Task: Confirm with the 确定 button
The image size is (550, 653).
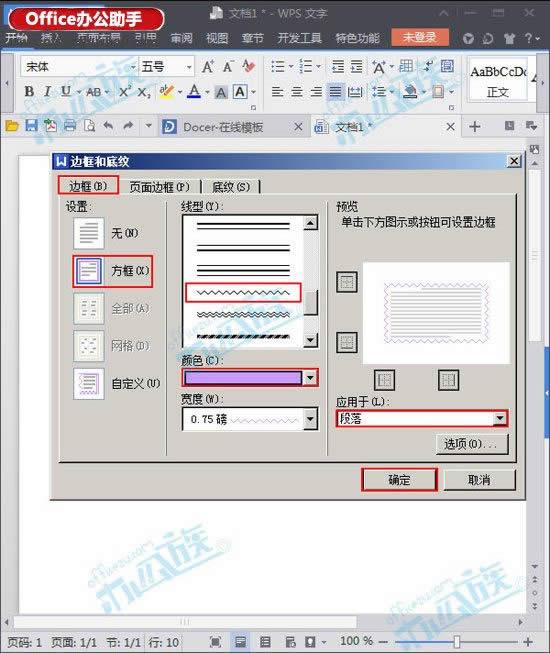Action: 399,480
